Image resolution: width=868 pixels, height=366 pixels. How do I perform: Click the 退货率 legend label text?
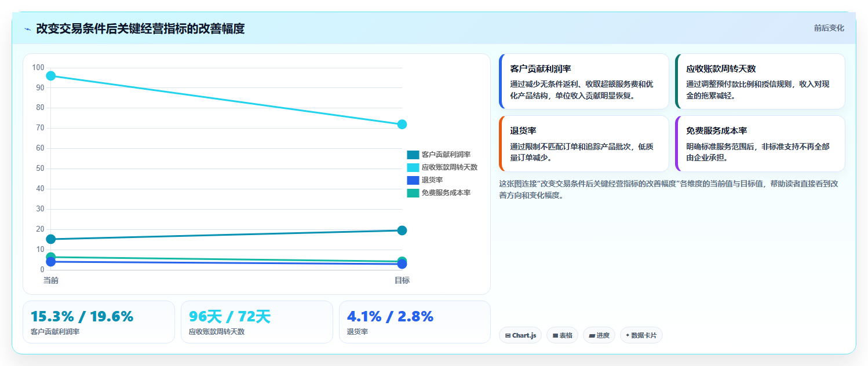pos(432,180)
